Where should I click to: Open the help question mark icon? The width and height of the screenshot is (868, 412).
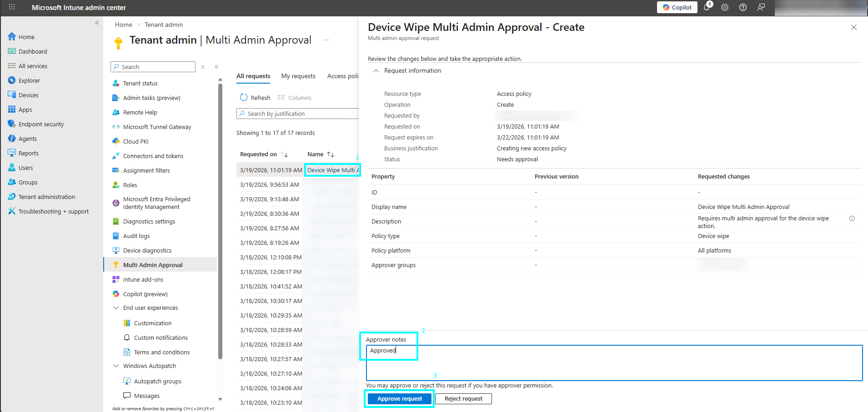point(743,7)
